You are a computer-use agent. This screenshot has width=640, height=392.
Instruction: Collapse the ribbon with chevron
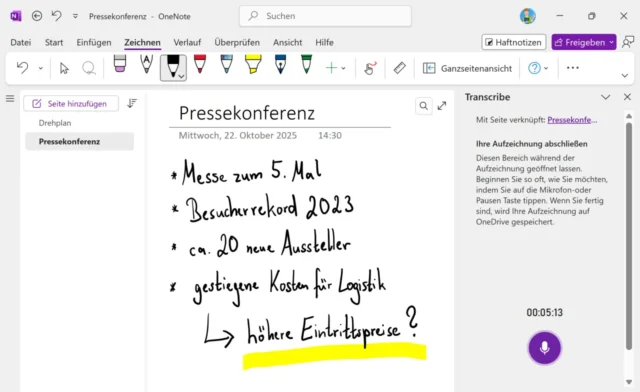(624, 76)
